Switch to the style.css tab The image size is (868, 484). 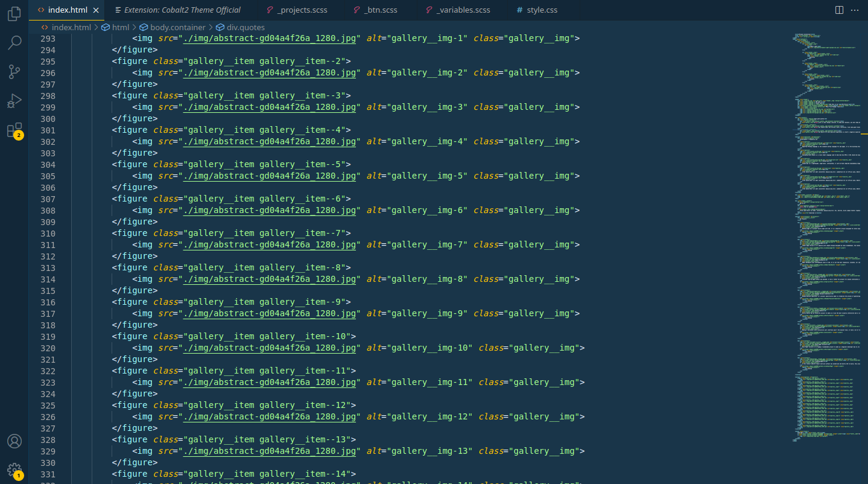pyautogui.click(x=542, y=10)
